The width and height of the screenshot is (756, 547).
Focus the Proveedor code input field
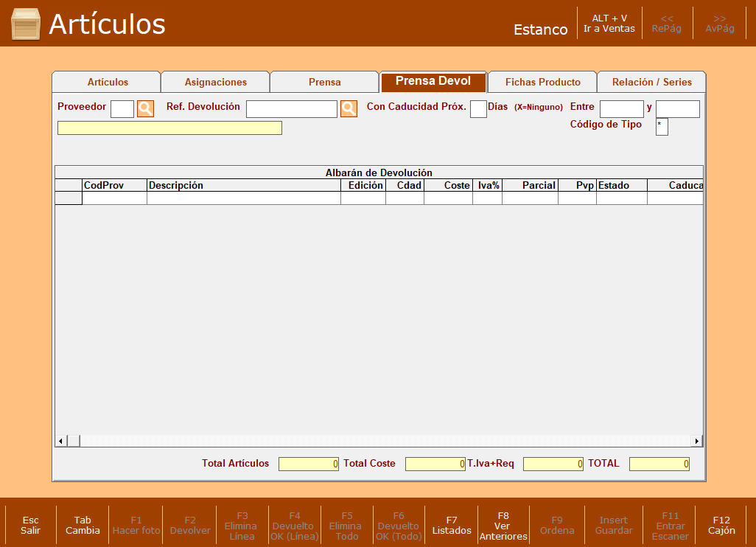[x=122, y=109]
